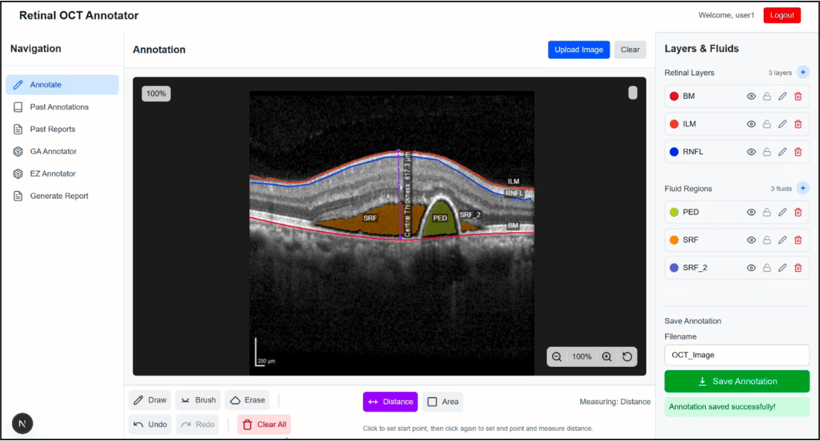This screenshot has height=441, width=820.
Task: Click the green Save Annotation button
Action: [737, 381]
